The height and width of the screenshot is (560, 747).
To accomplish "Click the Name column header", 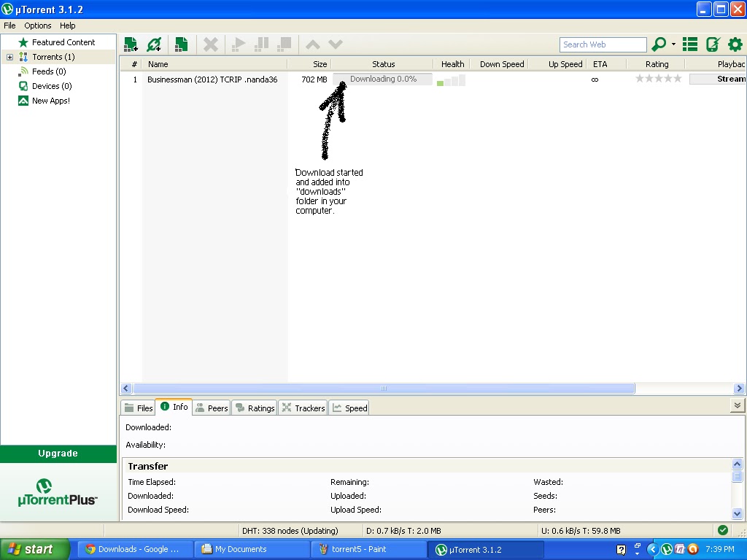I will coord(214,64).
